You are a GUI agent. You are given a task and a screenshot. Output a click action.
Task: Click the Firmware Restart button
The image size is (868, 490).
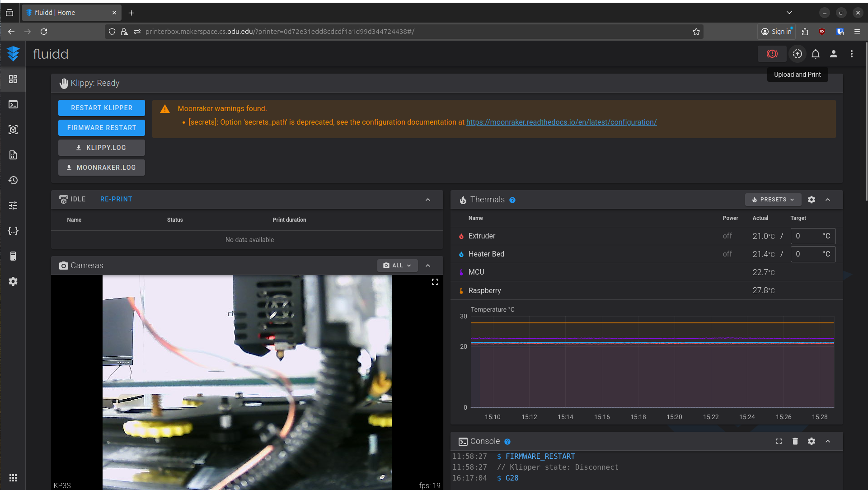coord(102,128)
